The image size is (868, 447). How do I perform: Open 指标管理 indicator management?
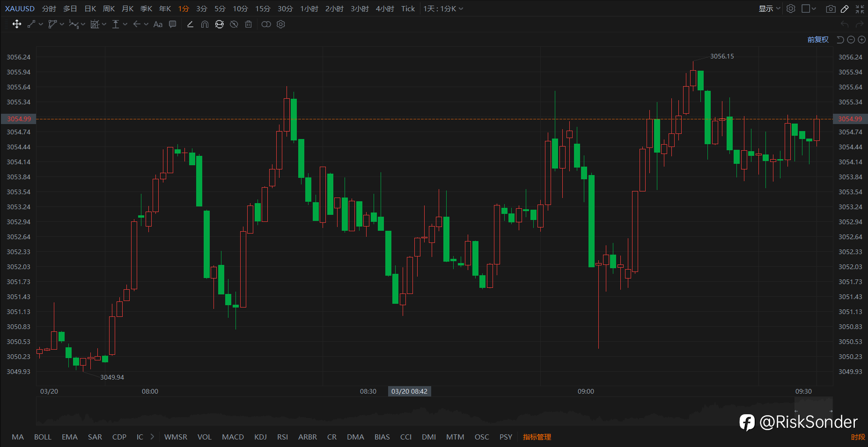tap(537, 437)
